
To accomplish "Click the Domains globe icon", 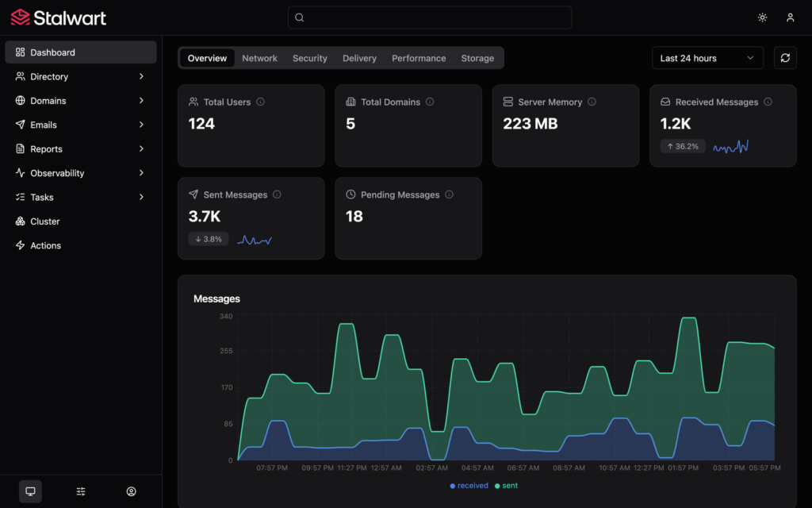I will (x=20, y=101).
